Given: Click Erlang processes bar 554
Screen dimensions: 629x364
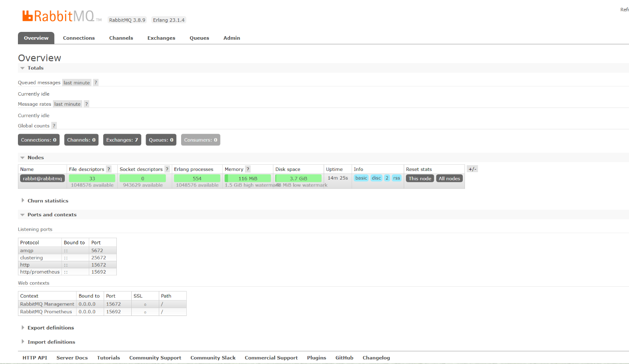Looking at the screenshot, I should 197,178.
